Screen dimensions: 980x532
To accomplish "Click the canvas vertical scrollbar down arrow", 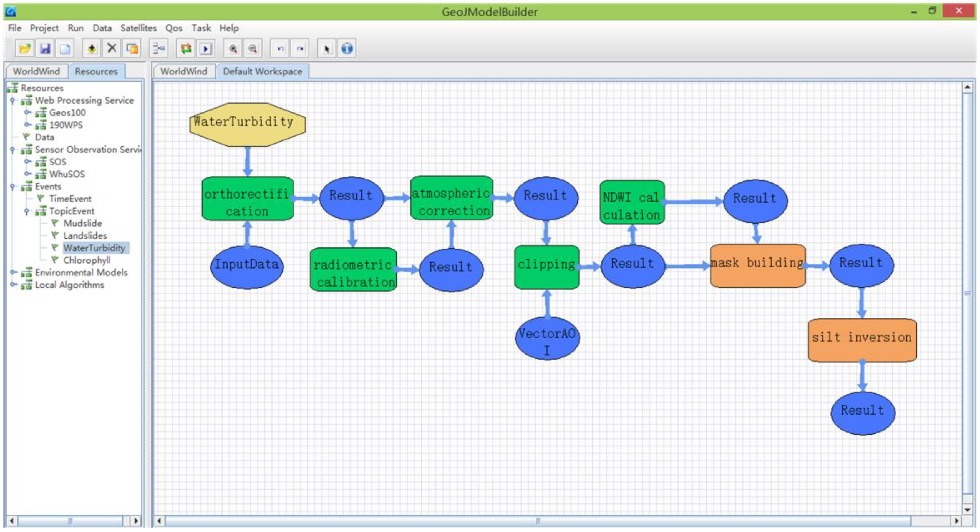I will click(968, 510).
